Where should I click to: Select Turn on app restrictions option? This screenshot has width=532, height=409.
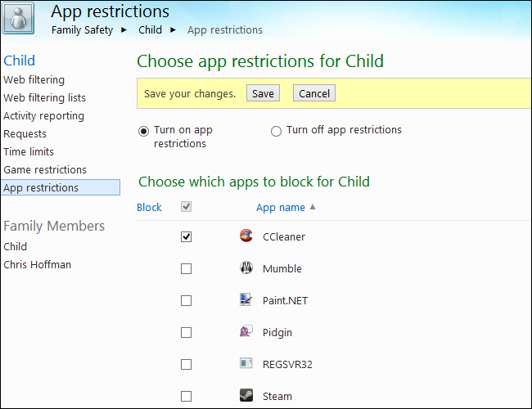[143, 131]
